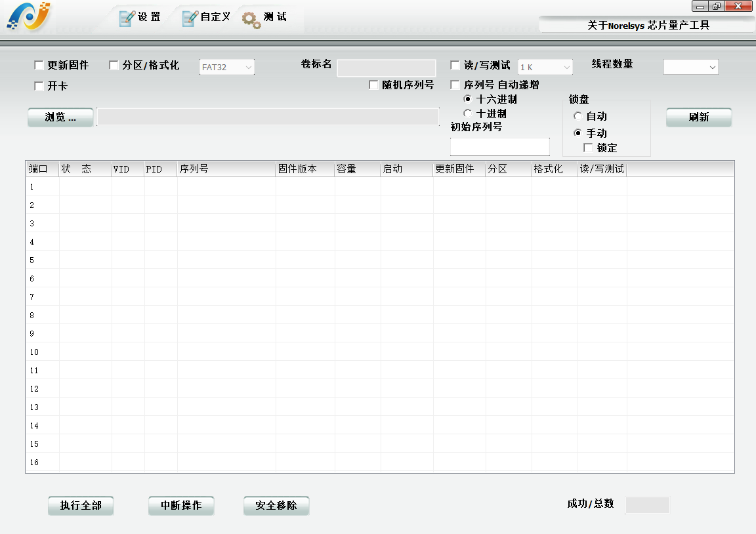Screen dimensions: 756x534
Task: Tick the 开卡 checkbox
Action: (39, 86)
